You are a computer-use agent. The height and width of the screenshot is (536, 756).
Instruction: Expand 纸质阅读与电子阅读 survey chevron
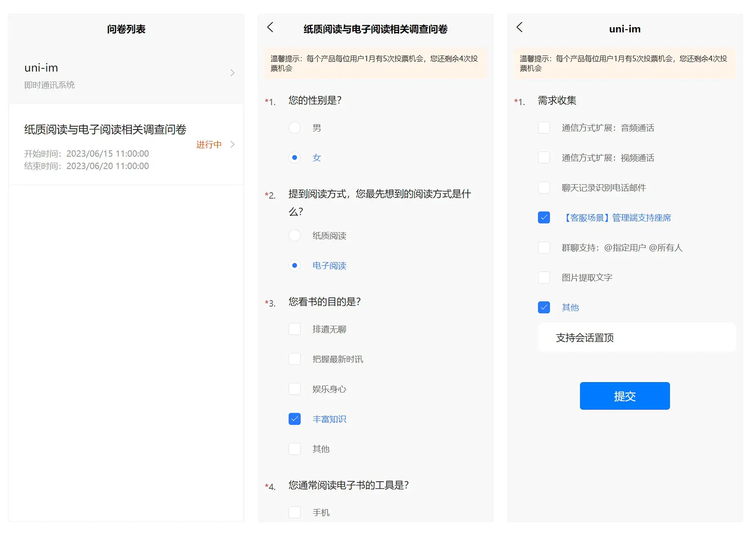[232, 144]
